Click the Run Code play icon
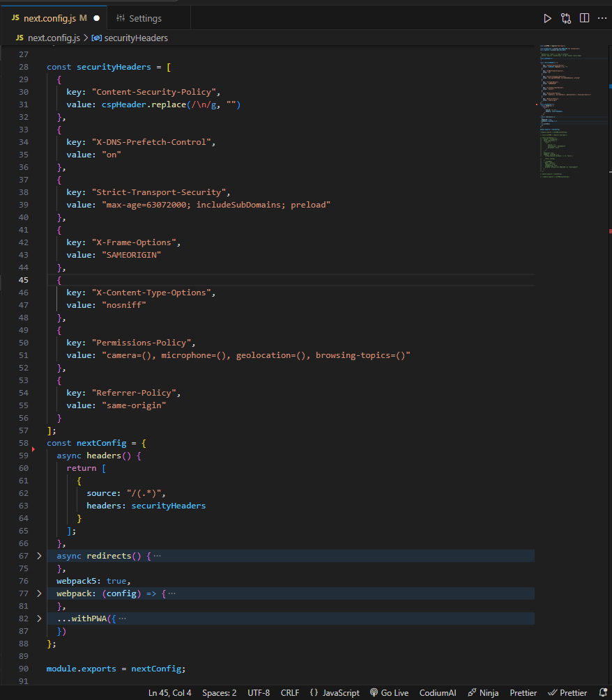 point(547,18)
